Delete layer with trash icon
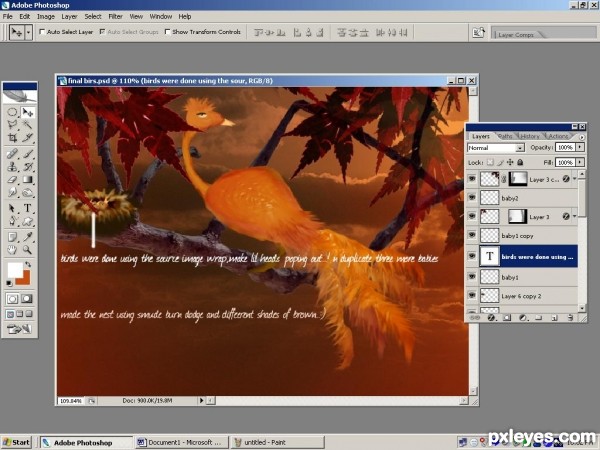The width and height of the screenshot is (600, 450). point(570,318)
